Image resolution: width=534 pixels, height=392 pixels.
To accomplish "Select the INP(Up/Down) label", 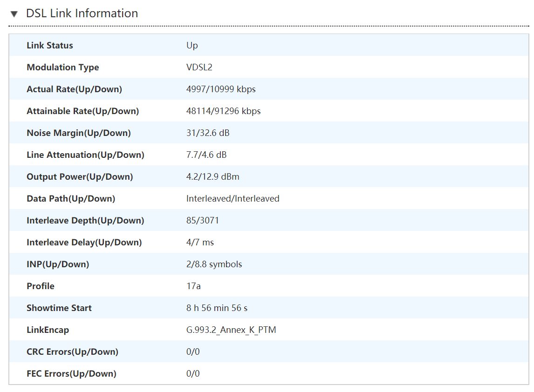I will (x=58, y=264).
